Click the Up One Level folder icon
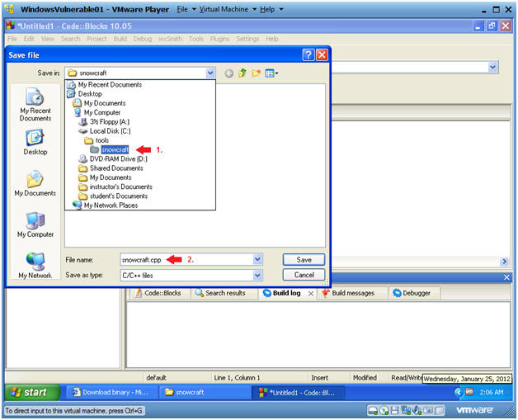The height and width of the screenshot is (420, 518). tap(243, 73)
